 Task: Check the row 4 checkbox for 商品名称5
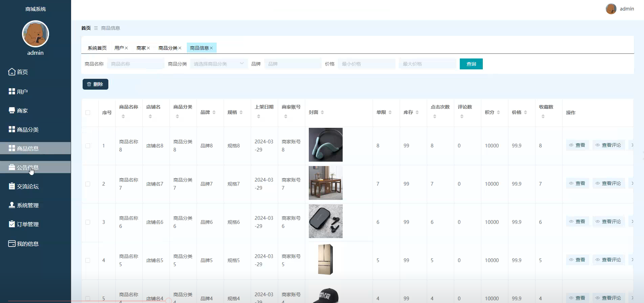pyautogui.click(x=88, y=260)
